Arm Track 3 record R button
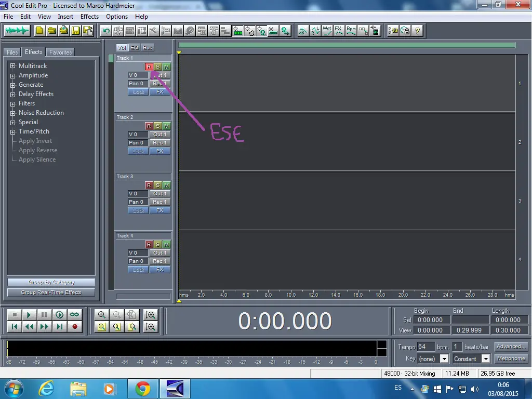 click(x=149, y=185)
